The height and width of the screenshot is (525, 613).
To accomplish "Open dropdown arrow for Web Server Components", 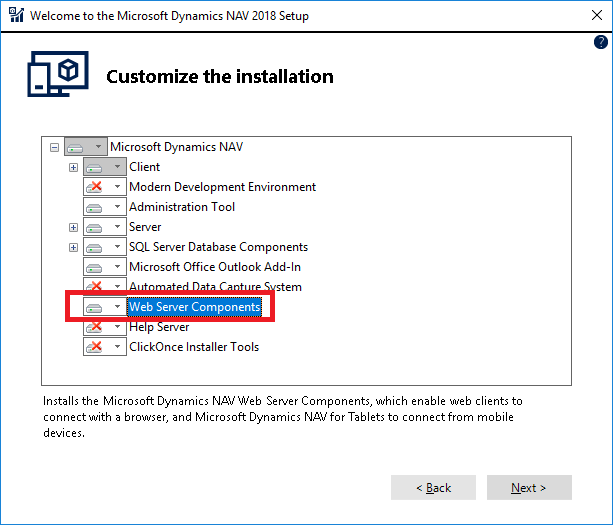I will [117, 307].
